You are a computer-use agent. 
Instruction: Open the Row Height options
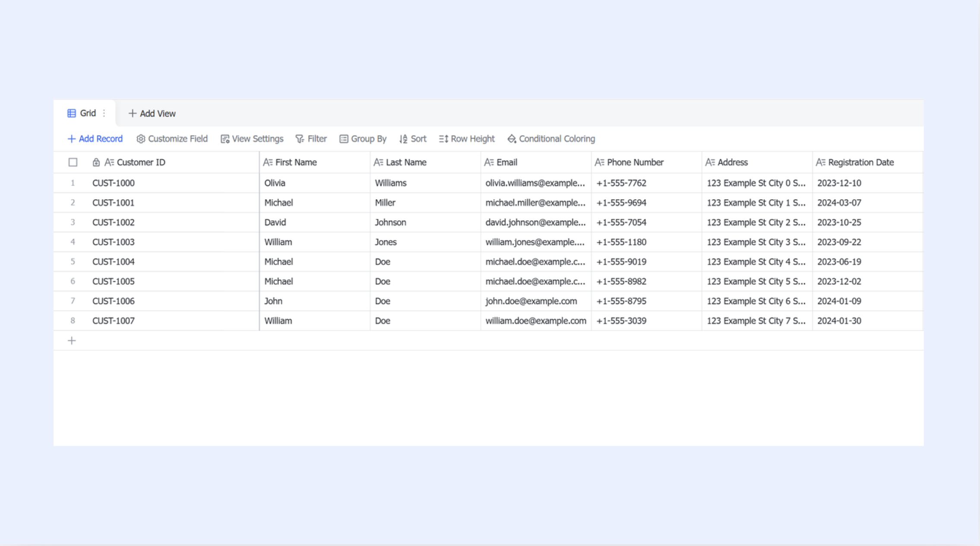coord(467,139)
